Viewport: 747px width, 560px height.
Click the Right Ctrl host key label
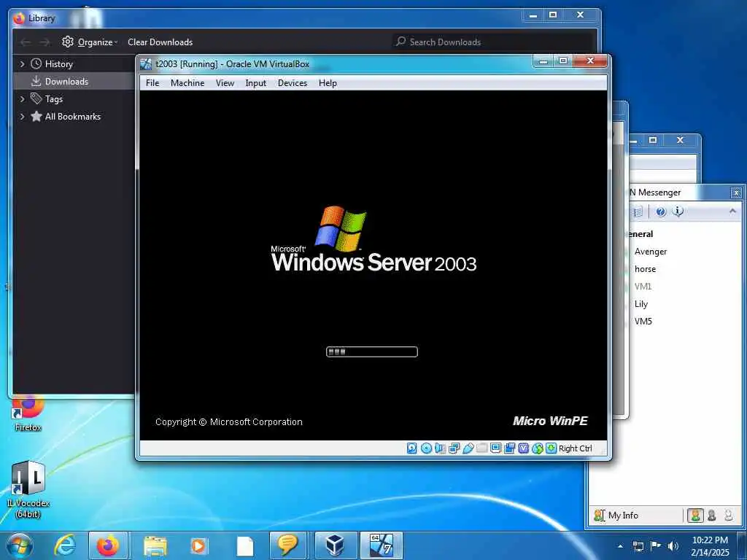click(575, 448)
